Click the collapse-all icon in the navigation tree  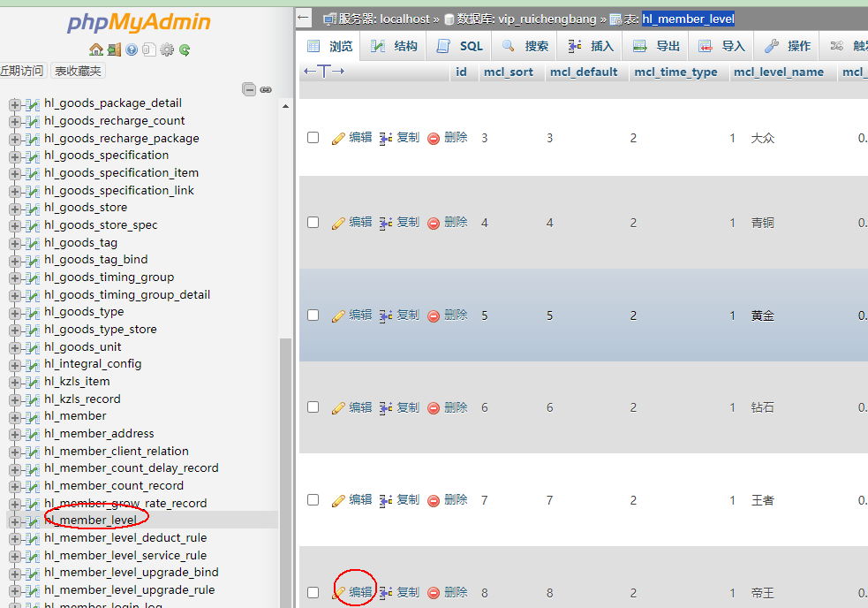pos(249,89)
